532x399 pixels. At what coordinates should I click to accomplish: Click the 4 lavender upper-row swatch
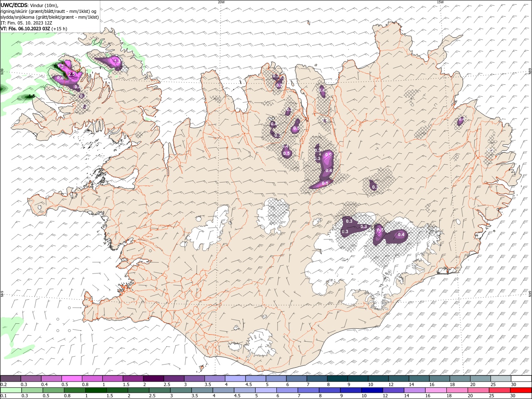(235, 379)
